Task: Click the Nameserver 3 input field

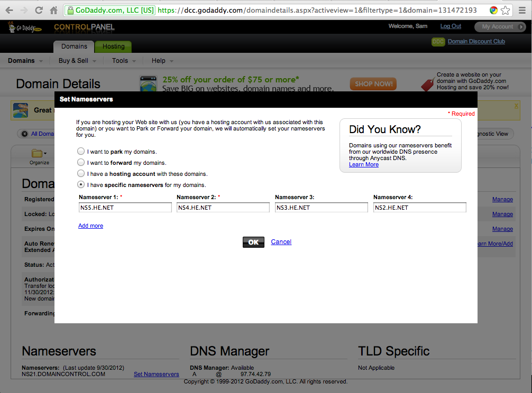Action: pyautogui.click(x=322, y=208)
